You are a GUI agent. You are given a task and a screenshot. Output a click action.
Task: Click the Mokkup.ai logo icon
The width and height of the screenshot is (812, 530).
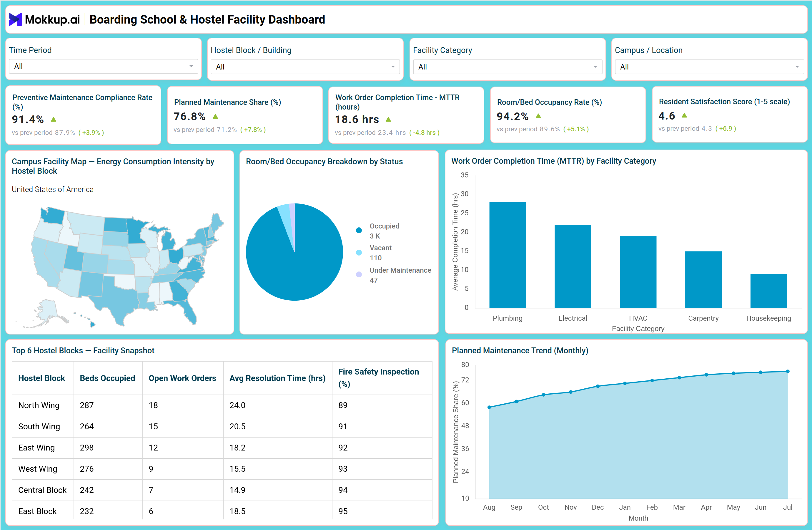(x=15, y=19)
